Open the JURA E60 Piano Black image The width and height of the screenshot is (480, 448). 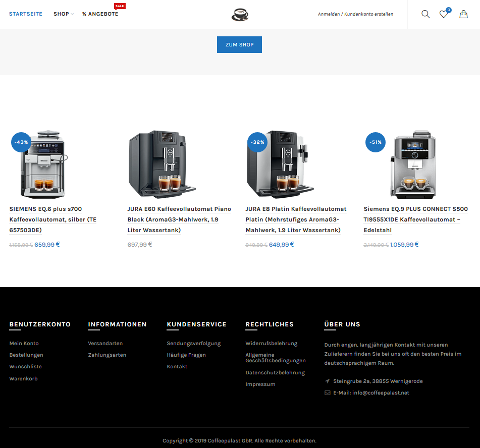pos(161,164)
